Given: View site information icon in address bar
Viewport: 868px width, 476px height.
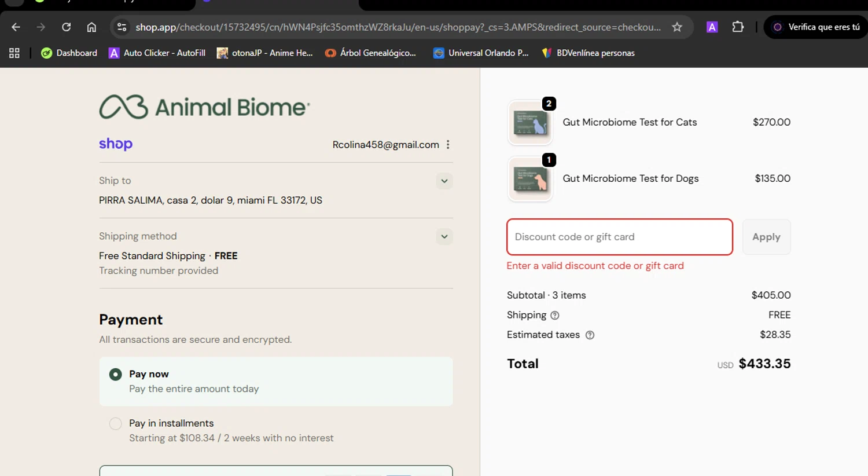Looking at the screenshot, I should click(x=122, y=27).
